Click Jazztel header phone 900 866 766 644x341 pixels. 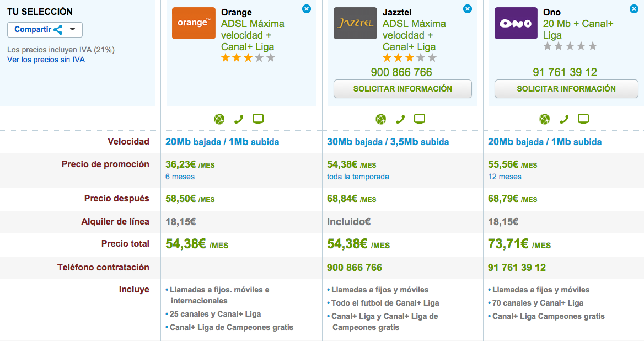[x=401, y=72]
